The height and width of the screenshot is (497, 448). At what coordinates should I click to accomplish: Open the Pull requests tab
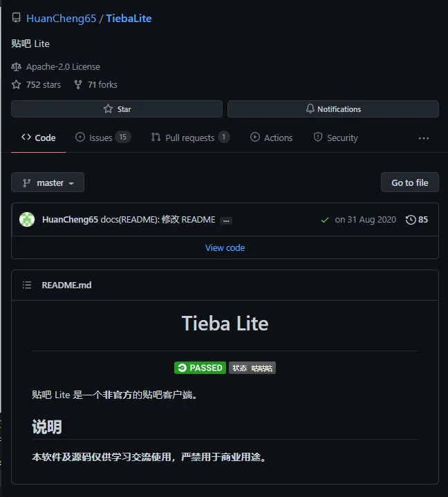click(189, 138)
